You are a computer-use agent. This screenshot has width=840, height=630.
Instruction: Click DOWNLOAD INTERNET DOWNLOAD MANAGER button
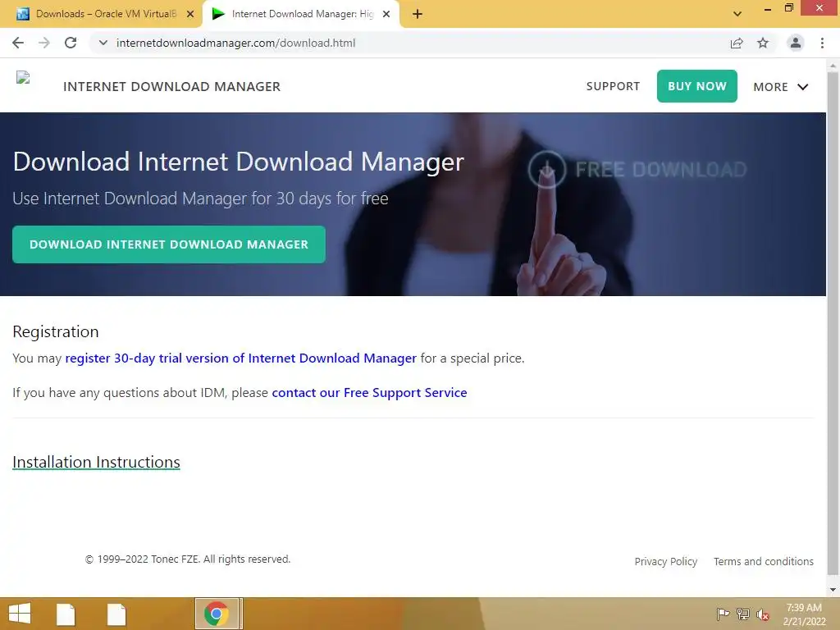coord(169,244)
